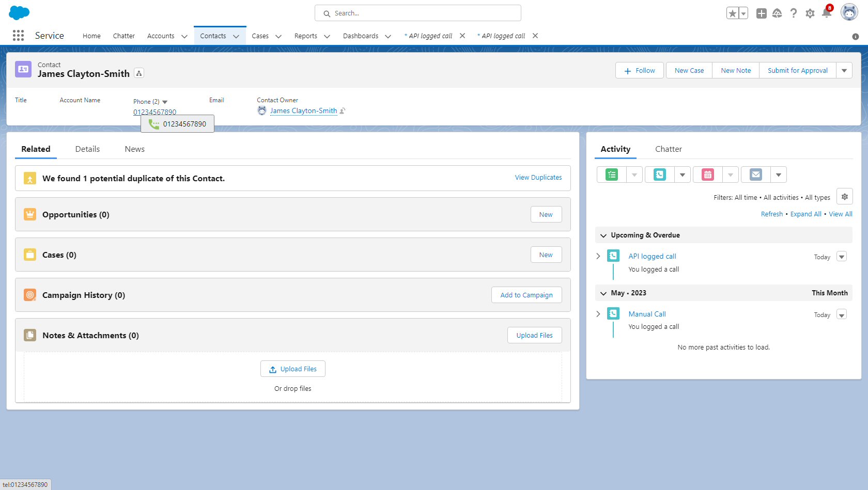Click the New Case button

tap(689, 70)
